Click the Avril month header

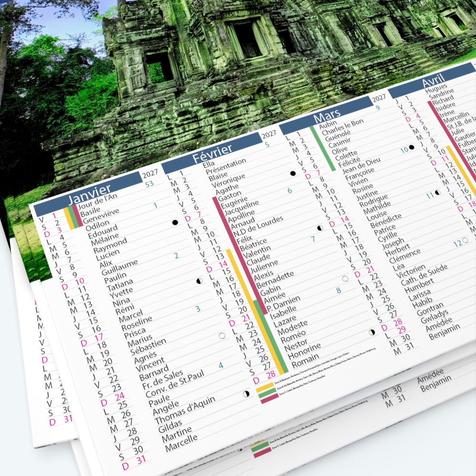click(433, 81)
